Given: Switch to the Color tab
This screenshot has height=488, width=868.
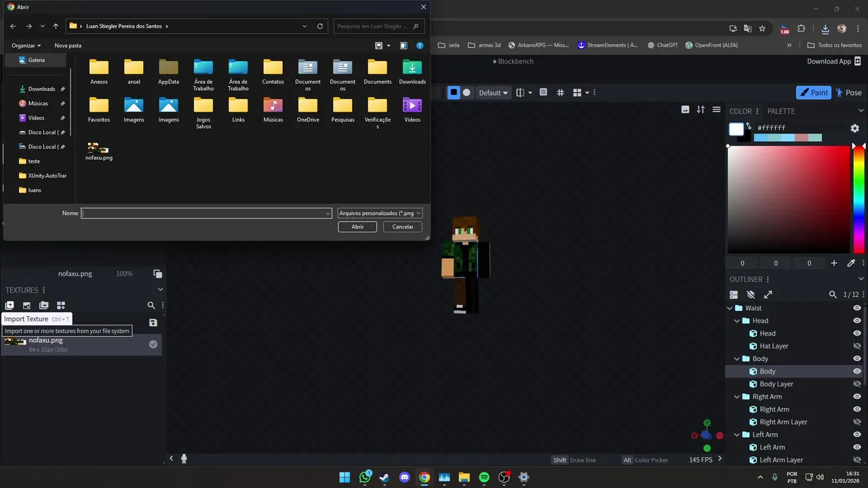Looking at the screenshot, I should pyautogui.click(x=741, y=111).
